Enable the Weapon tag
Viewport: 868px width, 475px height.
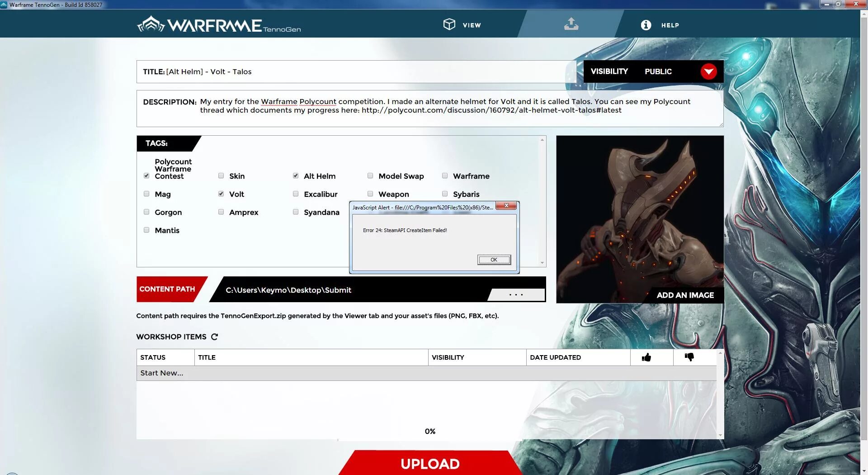[370, 194]
